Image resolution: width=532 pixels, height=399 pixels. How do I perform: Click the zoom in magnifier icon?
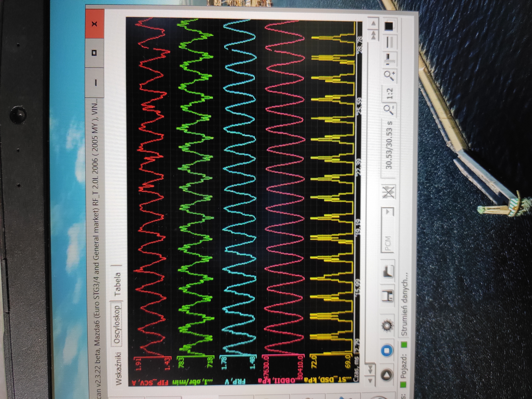coord(389,76)
